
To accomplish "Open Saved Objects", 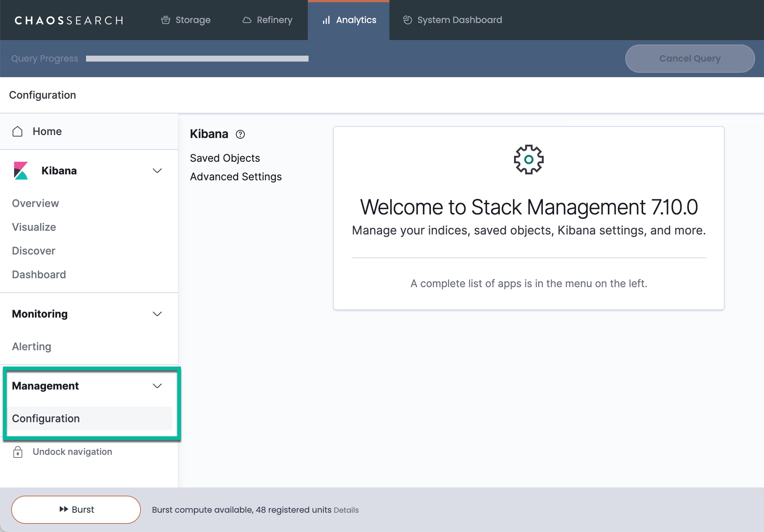I will coord(225,158).
